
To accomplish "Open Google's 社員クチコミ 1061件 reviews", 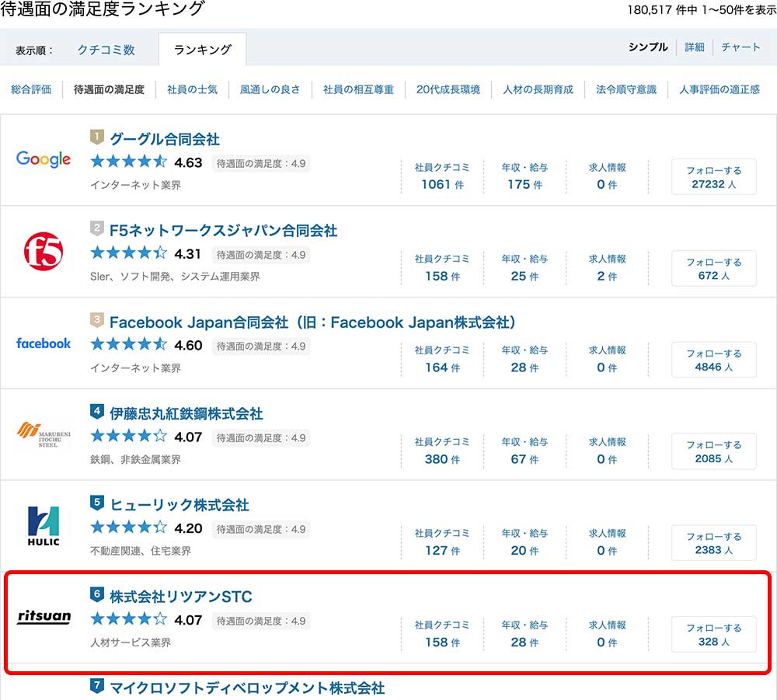I will point(441,177).
